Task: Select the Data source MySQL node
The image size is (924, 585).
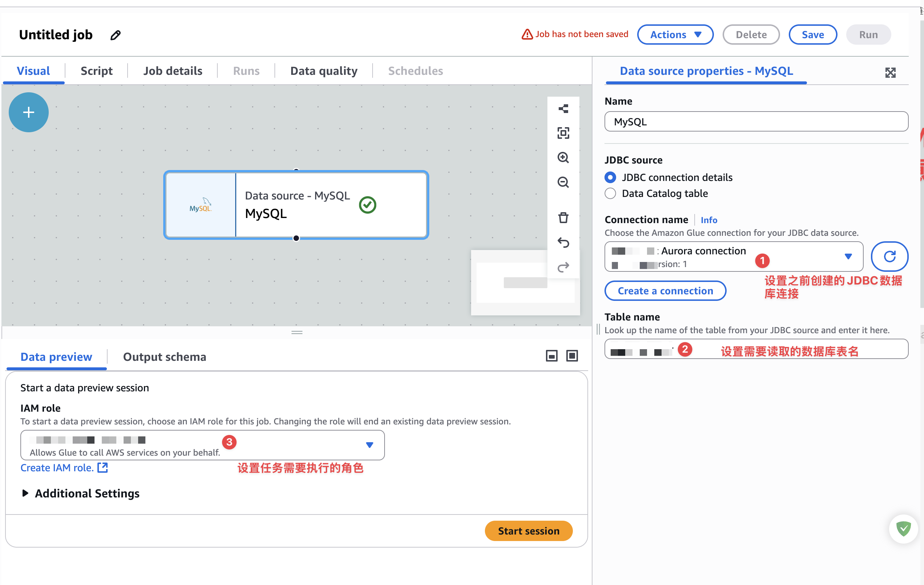Action: pyautogui.click(x=296, y=205)
